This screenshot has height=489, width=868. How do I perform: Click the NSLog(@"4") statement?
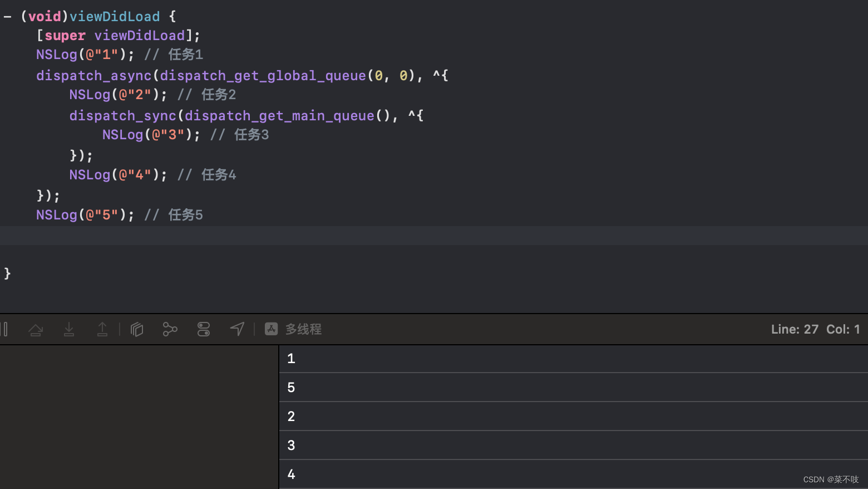118,175
